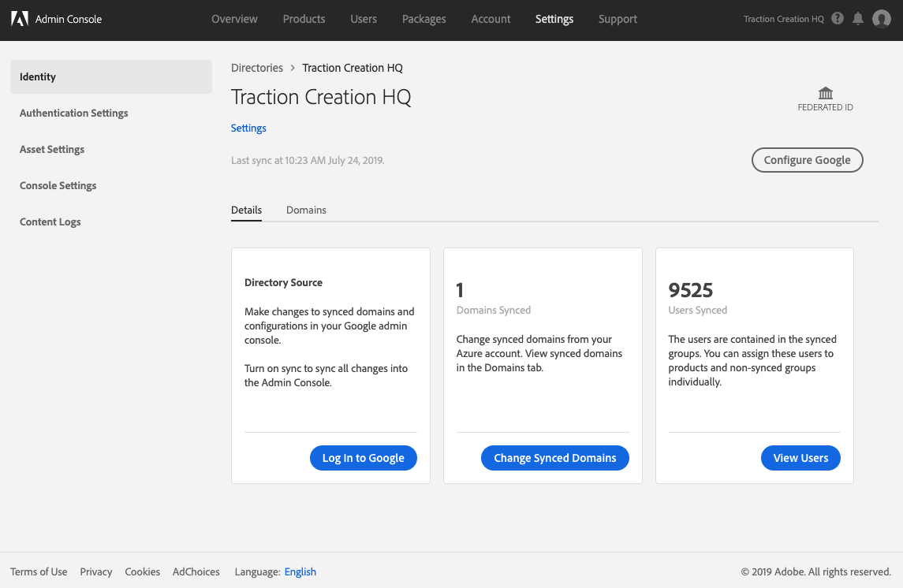This screenshot has width=903, height=588.
Task: Select the Details tab
Action: coord(246,210)
